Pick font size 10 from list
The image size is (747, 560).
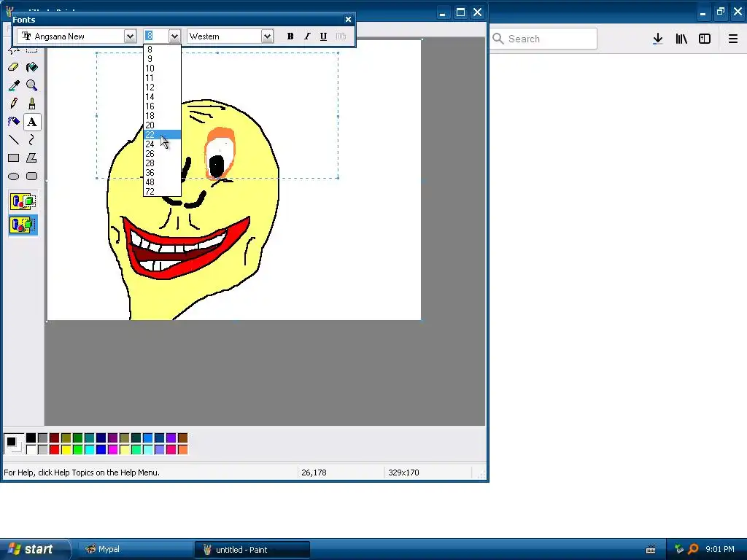tap(162, 69)
